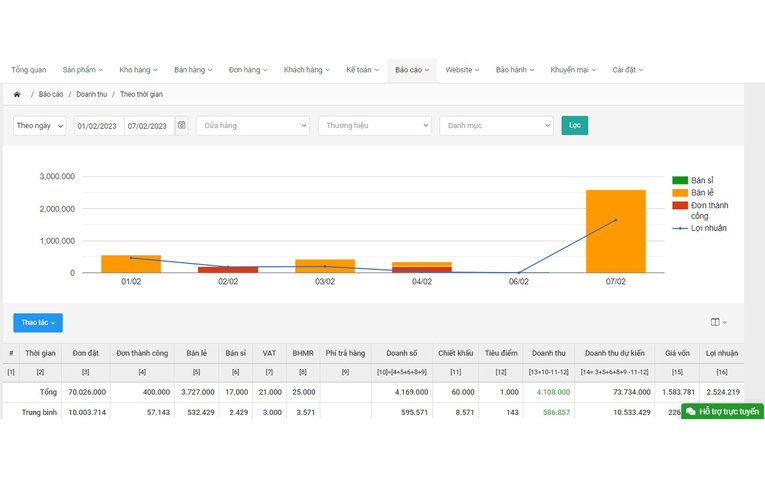Screen dimensions: 765x478
Task: Sort by Bán lẻ column header
Action: 197,353
